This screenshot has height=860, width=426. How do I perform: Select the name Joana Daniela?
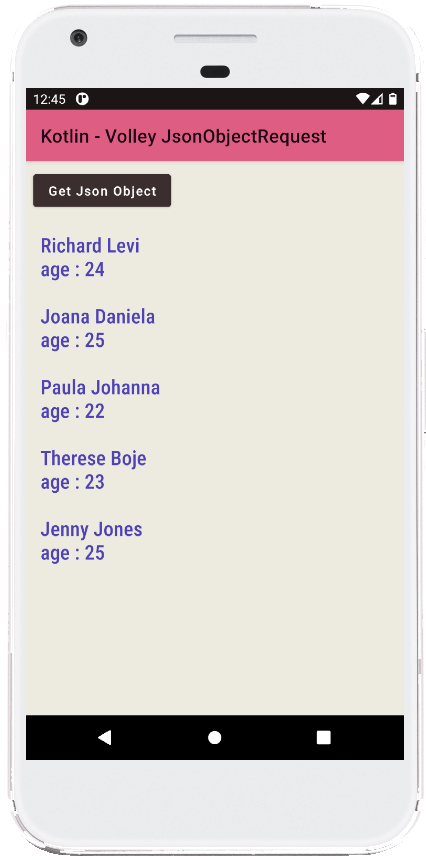click(x=98, y=316)
